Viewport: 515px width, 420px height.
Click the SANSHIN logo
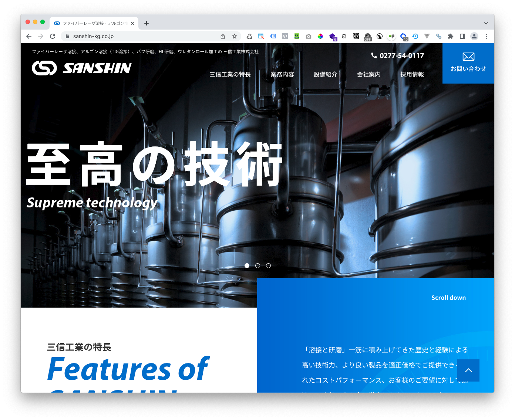click(x=82, y=68)
